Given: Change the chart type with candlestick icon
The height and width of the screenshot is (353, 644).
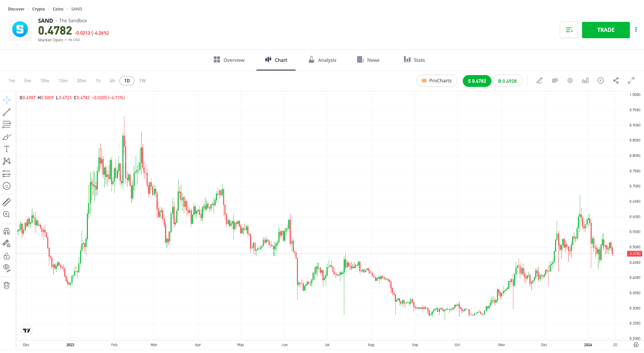Looking at the screenshot, I should [555, 81].
